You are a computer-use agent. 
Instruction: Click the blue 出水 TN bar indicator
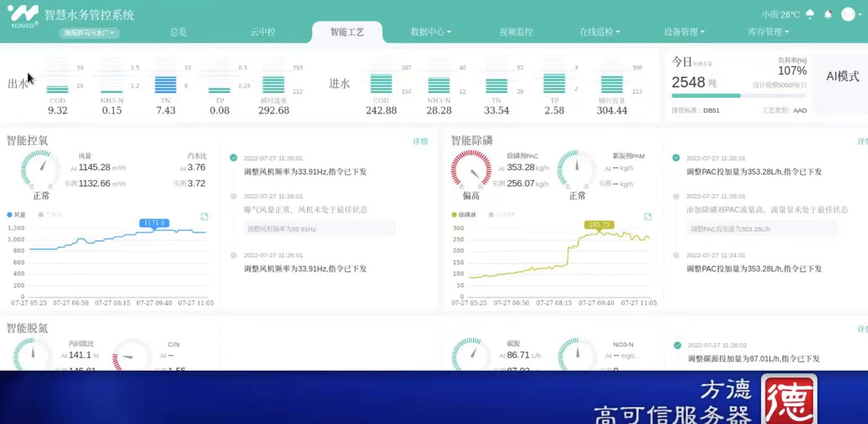coord(165,84)
